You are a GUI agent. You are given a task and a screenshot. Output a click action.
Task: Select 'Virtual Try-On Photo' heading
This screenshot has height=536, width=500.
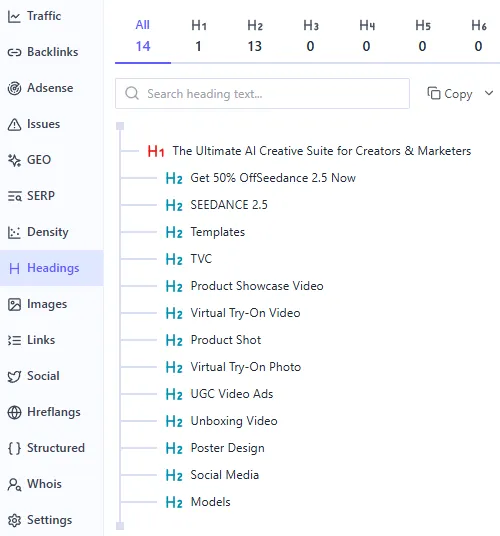[246, 367]
